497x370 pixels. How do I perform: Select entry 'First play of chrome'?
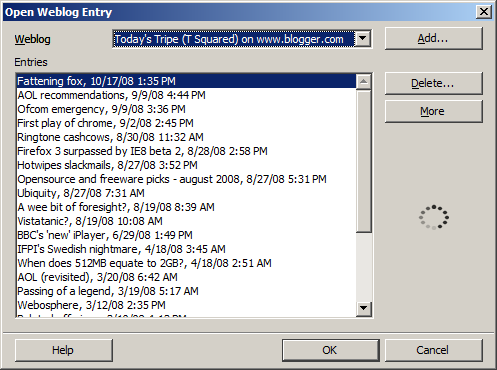pyautogui.click(x=186, y=123)
